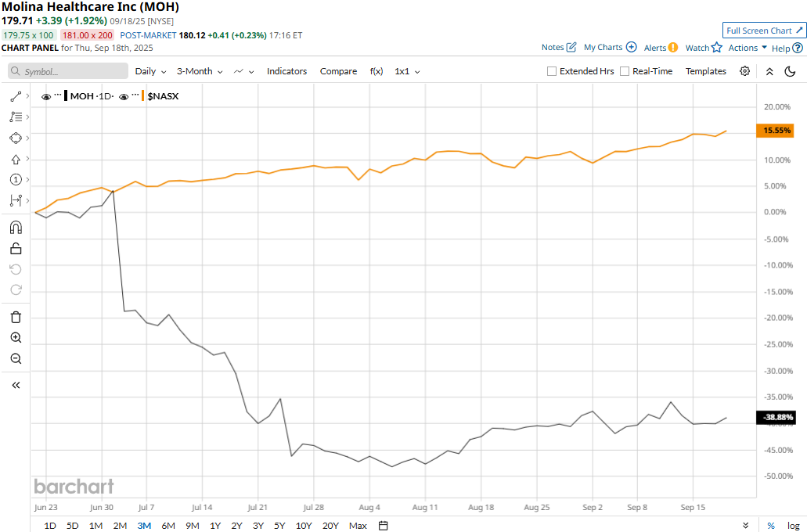Enable the Extended Hrs checkbox
807x532 pixels.
[552, 71]
